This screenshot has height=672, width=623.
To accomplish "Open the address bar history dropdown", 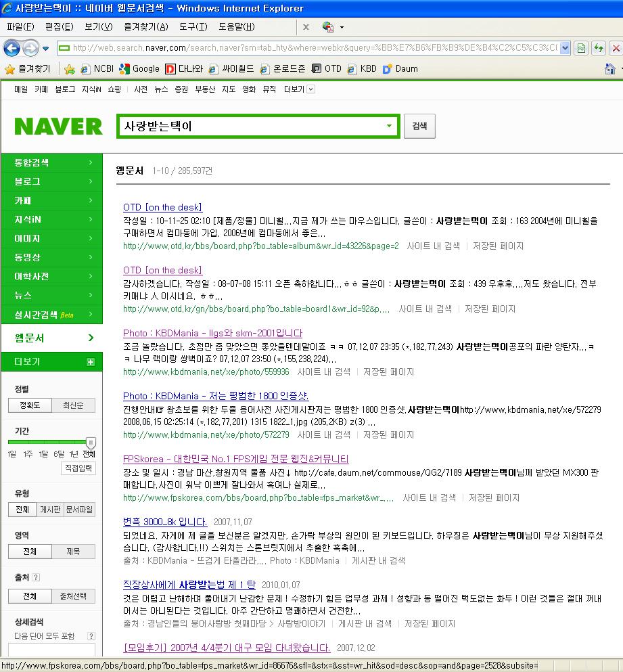I will (565, 48).
